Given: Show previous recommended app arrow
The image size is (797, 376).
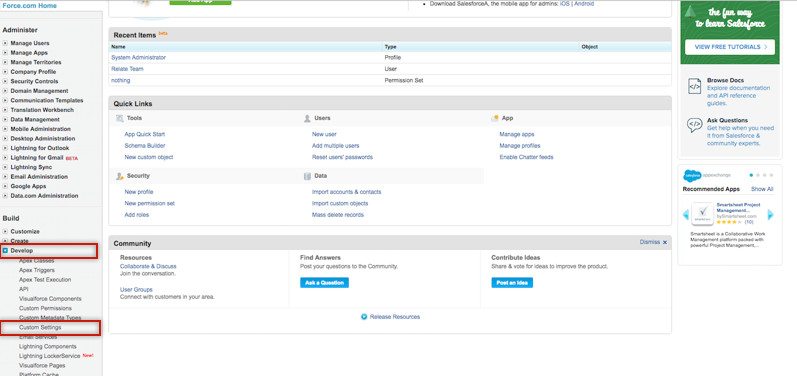Looking at the screenshot, I should click(x=686, y=215).
